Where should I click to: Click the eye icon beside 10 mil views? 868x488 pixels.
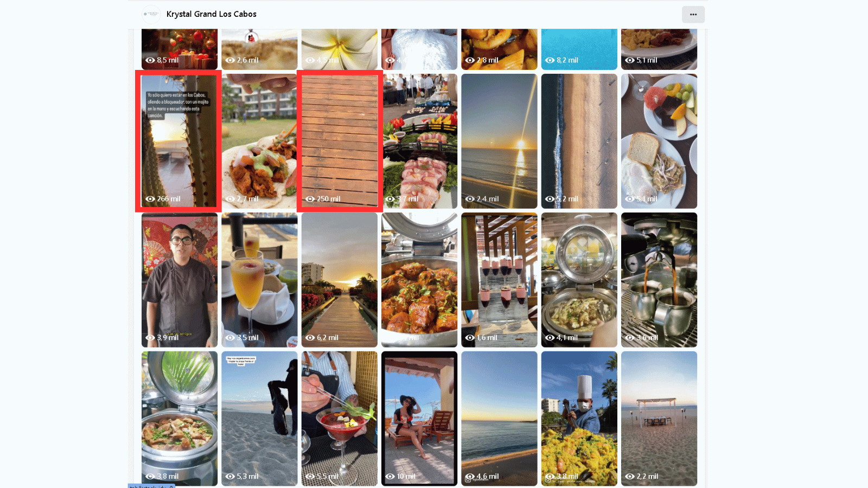[x=390, y=477]
